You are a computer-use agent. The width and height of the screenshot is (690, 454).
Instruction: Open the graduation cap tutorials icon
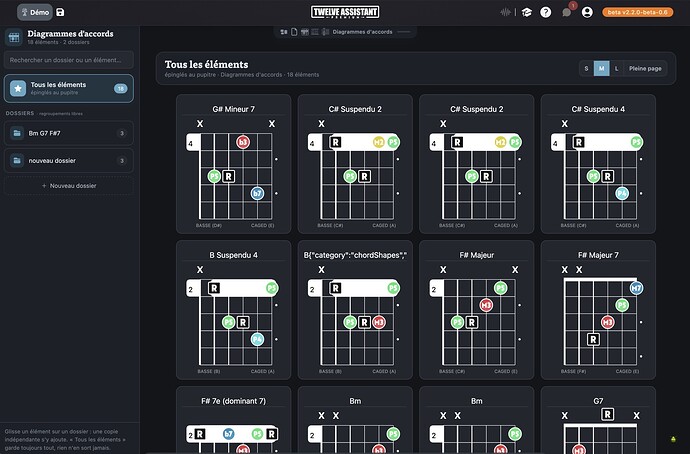click(526, 12)
